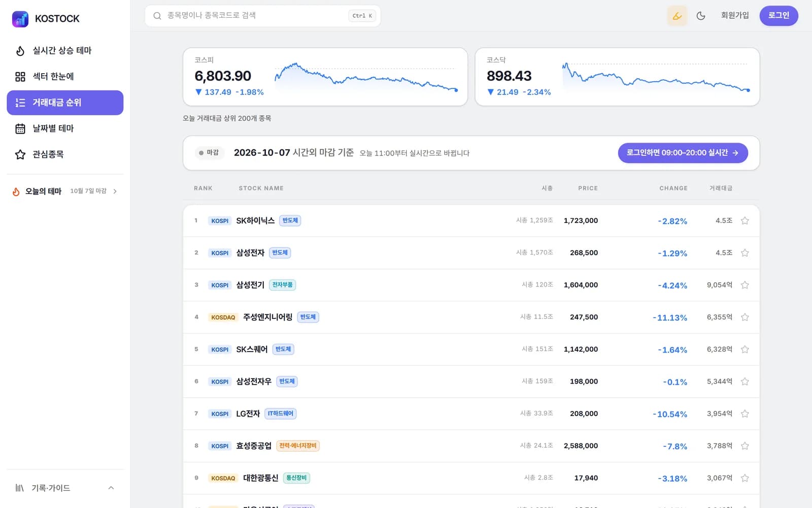Viewport: 812px width, 508px height.
Task: Click the RANK column header
Action: click(x=203, y=188)
